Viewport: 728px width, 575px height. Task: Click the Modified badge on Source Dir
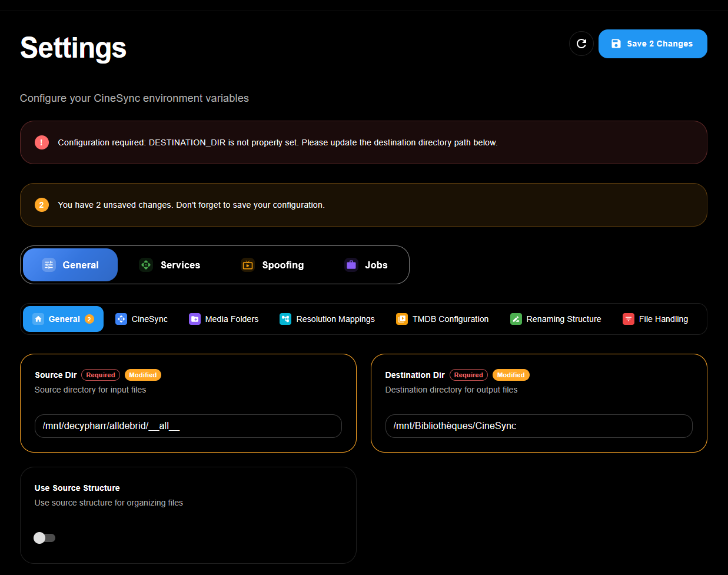click(143, 375)
